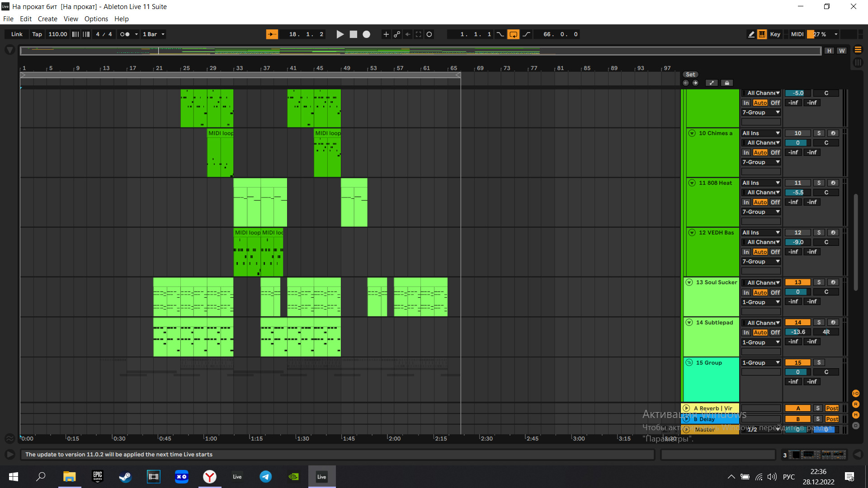Screen dimensions: 868x488
Task: Set track 11 monitor to Off
Action: coord(775,202)
